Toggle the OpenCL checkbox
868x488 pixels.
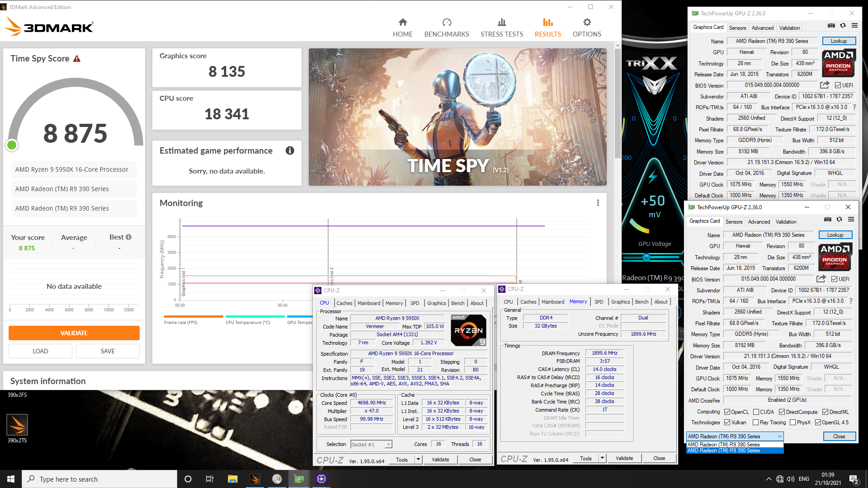727,412
